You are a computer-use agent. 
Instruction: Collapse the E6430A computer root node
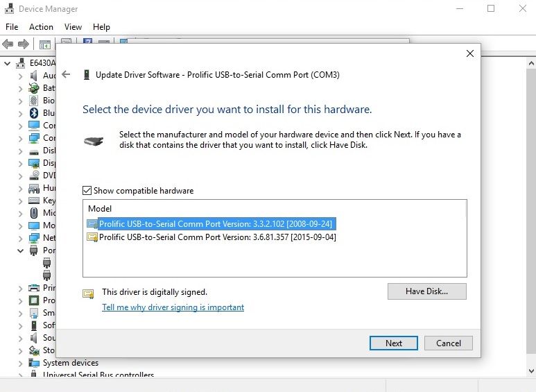point(8,63)
